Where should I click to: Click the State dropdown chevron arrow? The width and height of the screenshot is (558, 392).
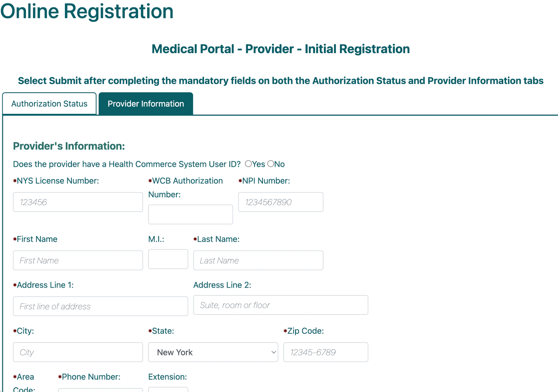273,352
